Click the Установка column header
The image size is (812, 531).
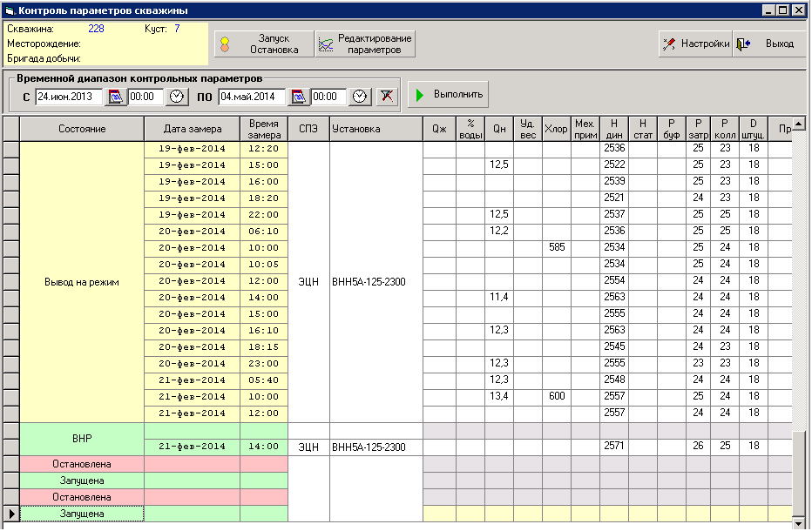376,129
